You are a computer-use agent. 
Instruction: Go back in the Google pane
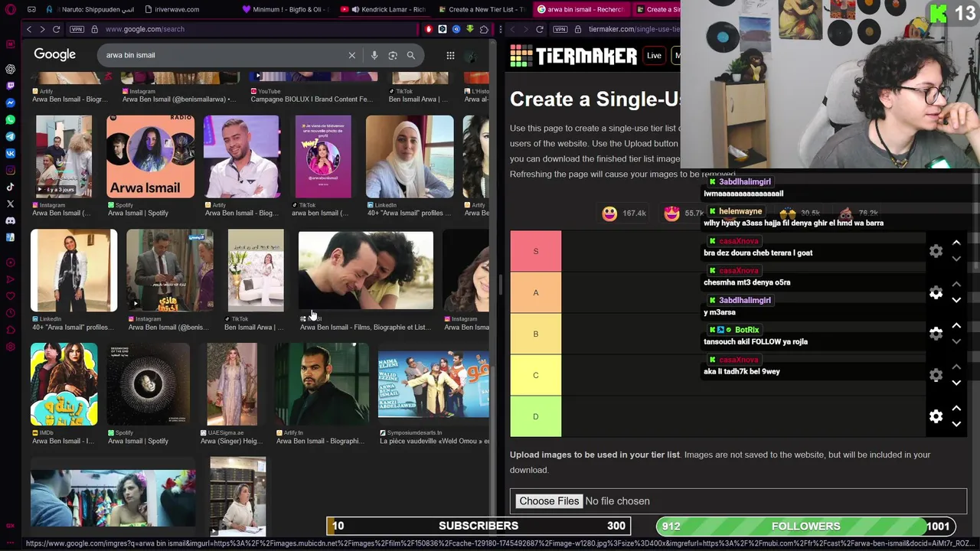point(29,29)
